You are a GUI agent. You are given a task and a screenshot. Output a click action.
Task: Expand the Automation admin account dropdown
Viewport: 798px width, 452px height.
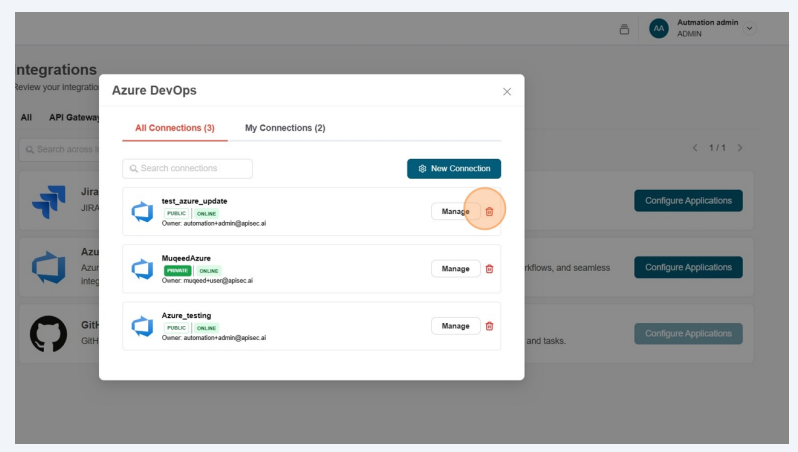750,29
